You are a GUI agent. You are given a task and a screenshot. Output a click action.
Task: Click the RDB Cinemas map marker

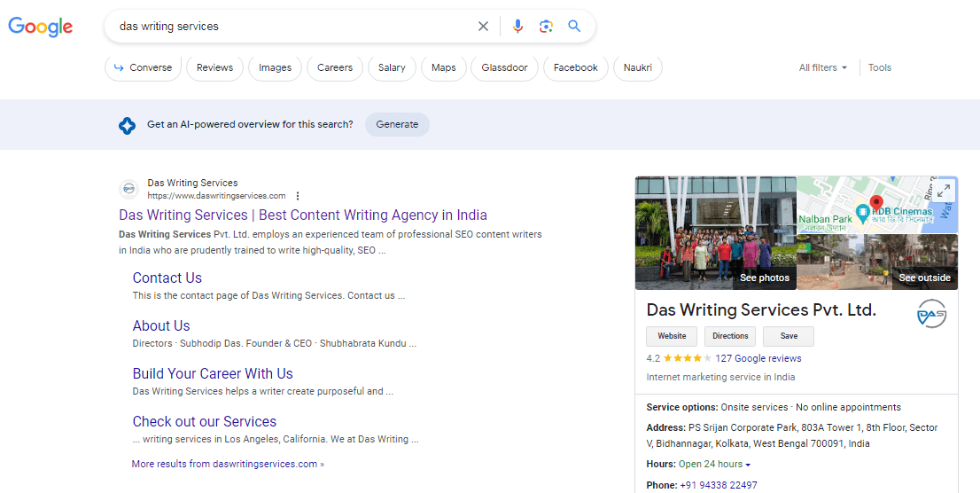[x=862, y=214]
